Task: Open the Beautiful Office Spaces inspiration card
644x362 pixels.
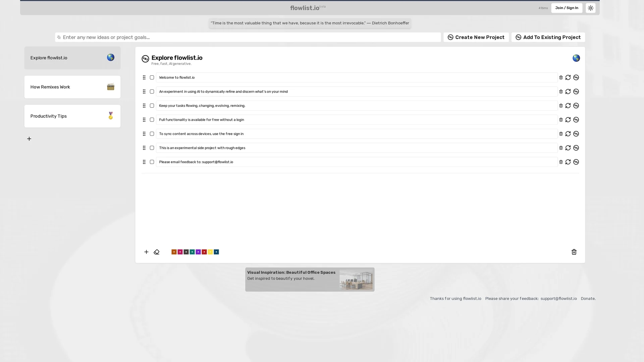Action: pyautogui.click(x=310, y=280)
